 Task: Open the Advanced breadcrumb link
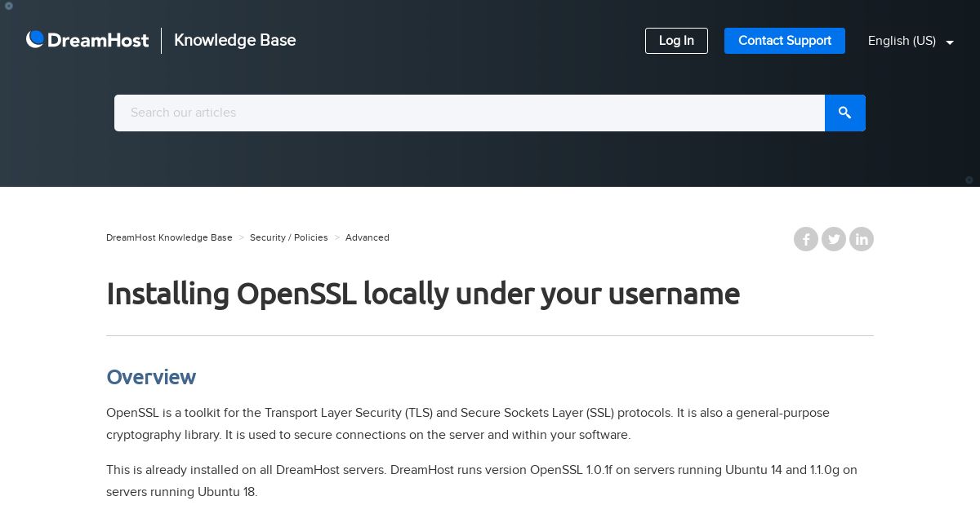pyautogui.click(x=367, y=237)
